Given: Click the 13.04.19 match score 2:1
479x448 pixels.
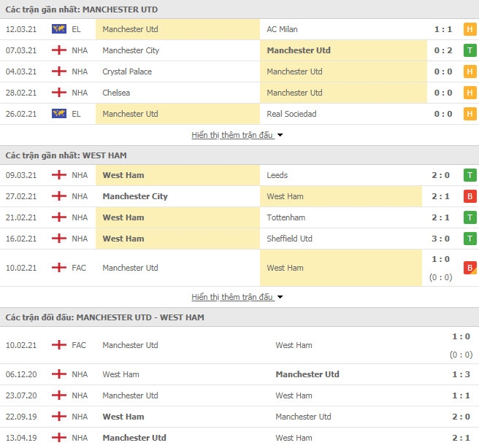Looking at the screenshot, I should [x=461, y=438].
